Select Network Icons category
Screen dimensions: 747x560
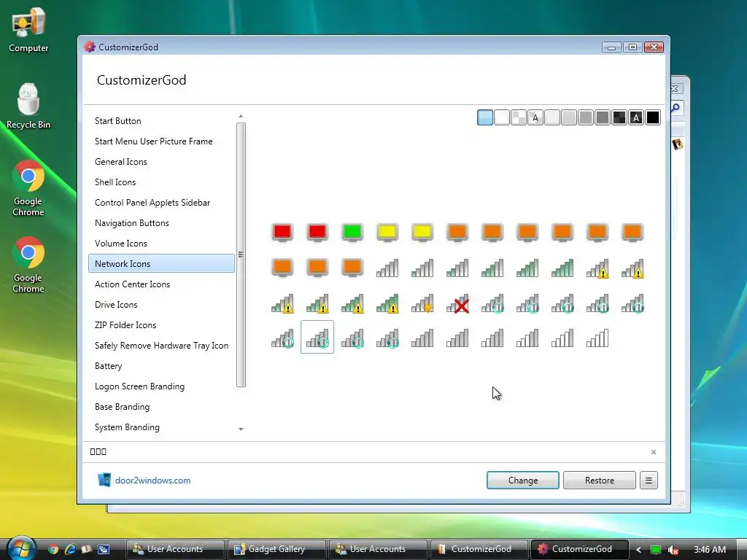pyautogui.click(x=161, y=264)
